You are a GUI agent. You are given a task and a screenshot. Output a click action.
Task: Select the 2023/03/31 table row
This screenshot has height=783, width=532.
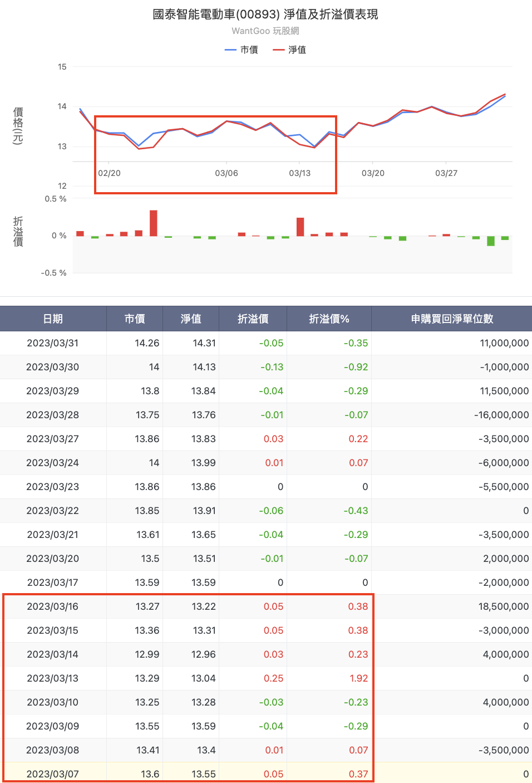click(x=266, y=343)
